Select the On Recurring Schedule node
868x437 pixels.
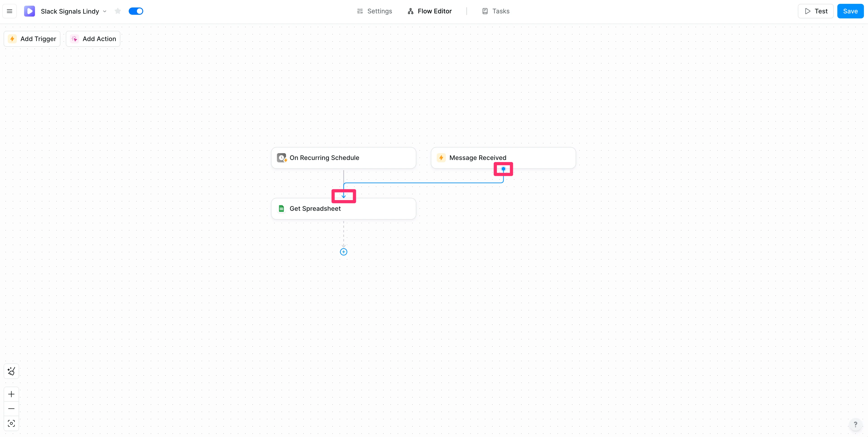click(x=343, y=158)
